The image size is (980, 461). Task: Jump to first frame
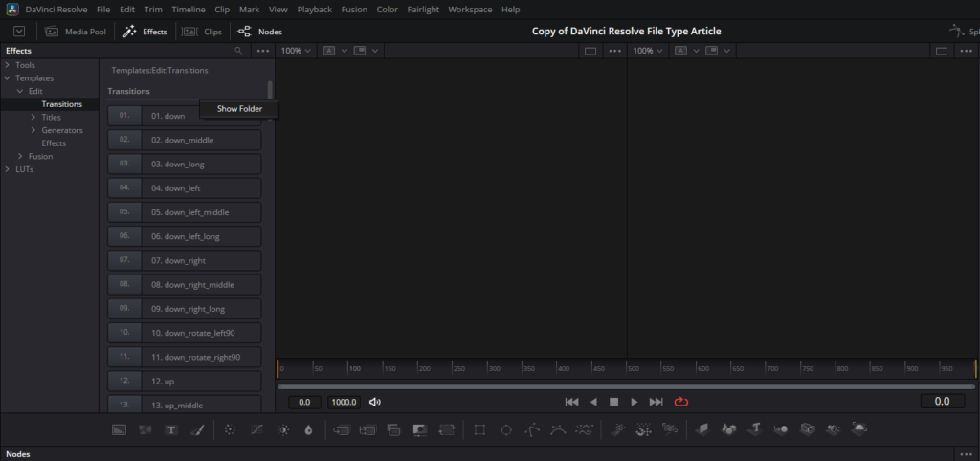pyautogui.click(x=571, y=402)
